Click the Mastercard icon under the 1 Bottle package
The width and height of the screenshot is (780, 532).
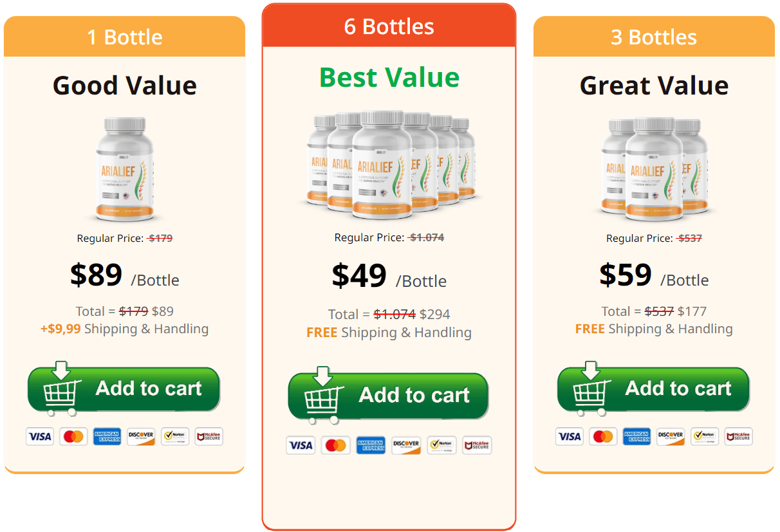[74, 436]
